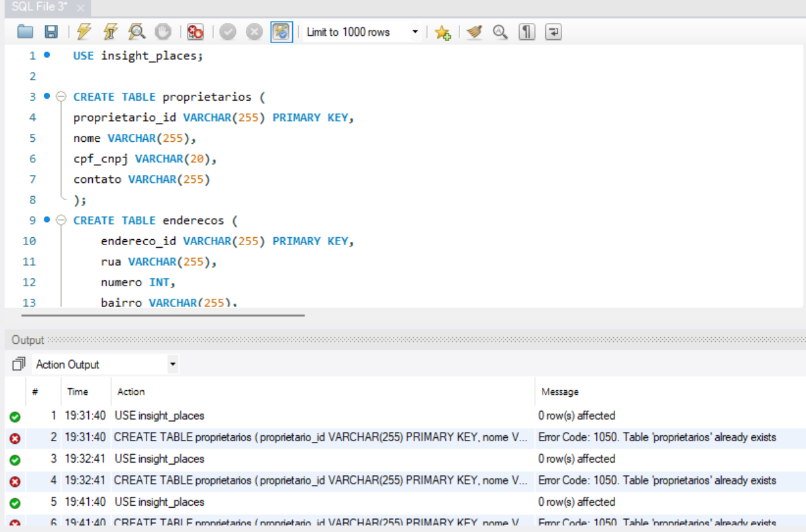The width and height of the screenshot is (806, 532).
Task: Rollback the transaction with the X icon
Action: [254, 32]
